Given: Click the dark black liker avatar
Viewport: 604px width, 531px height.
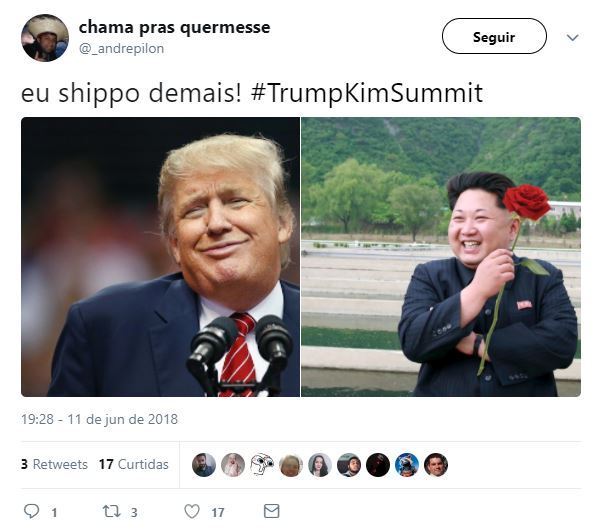Looking at the screenshot, I should (x=378, y=465).
